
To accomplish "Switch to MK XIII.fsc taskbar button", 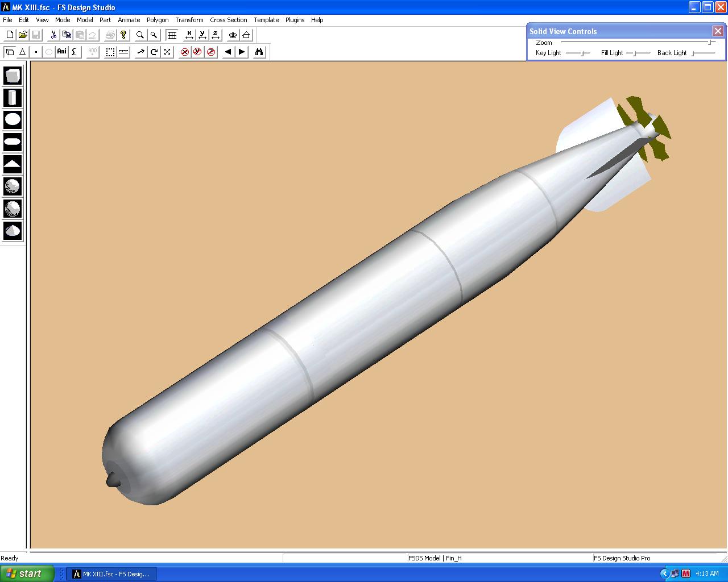I will click(111, 574).
